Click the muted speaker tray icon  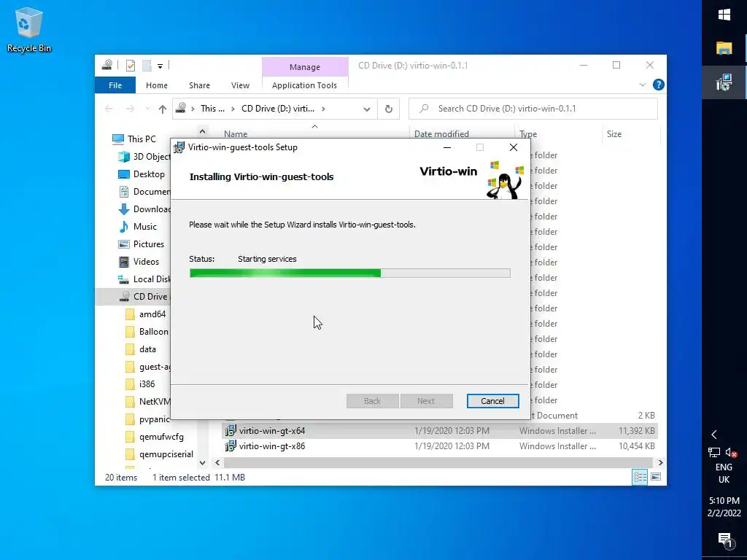click(x=732, y=452)
